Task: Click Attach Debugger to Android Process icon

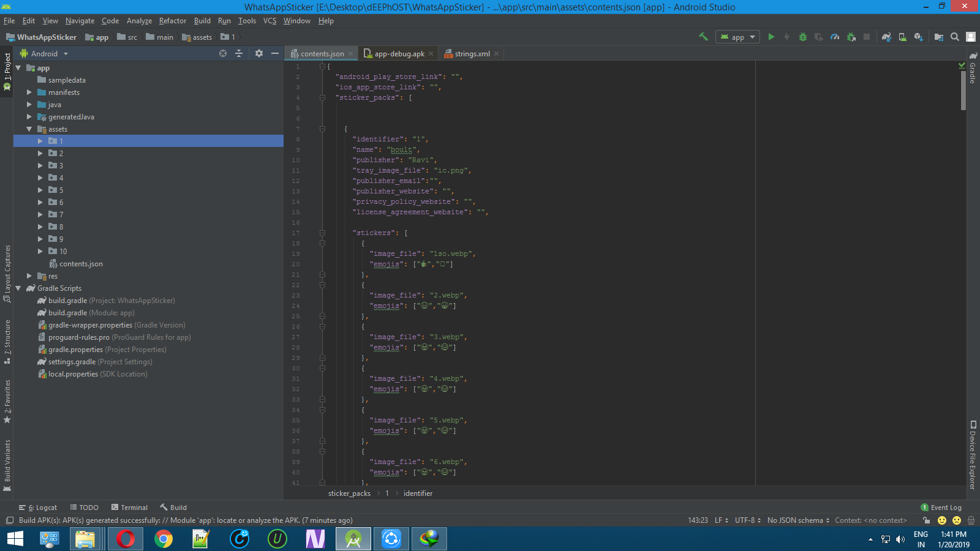Action: click(x=851, y=37)
